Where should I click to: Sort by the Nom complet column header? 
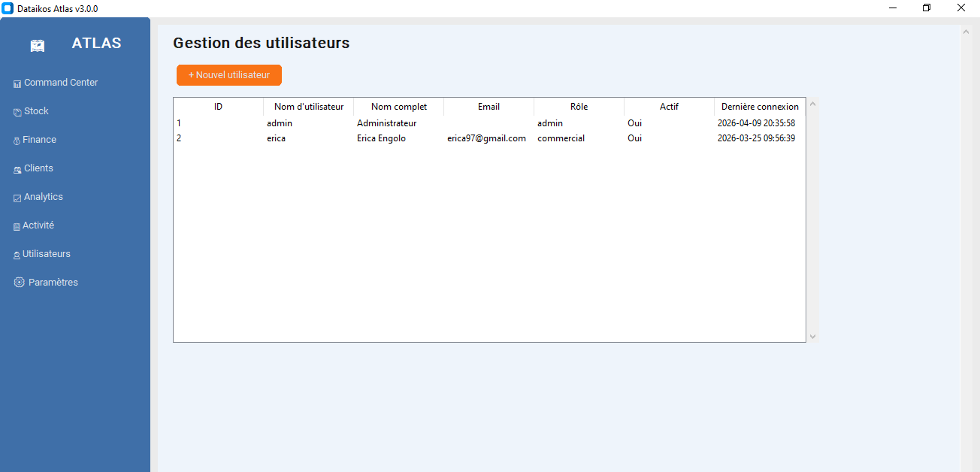399,107
